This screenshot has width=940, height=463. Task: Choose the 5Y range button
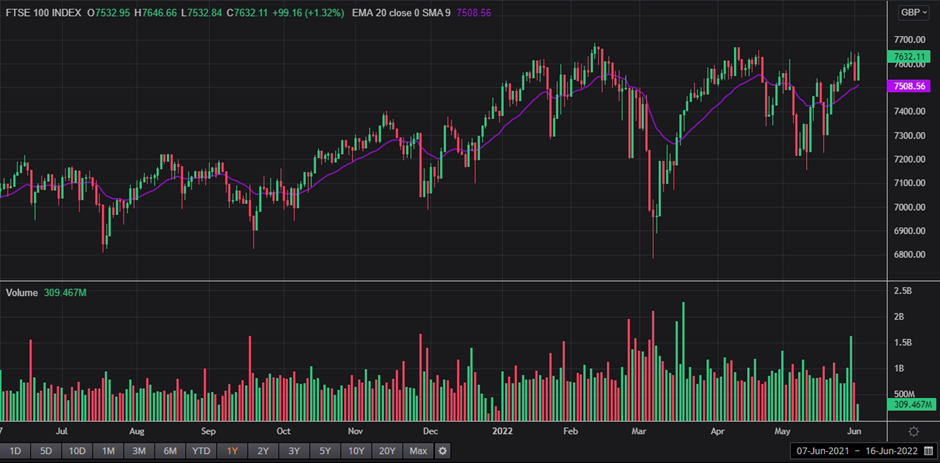(324, 450)
